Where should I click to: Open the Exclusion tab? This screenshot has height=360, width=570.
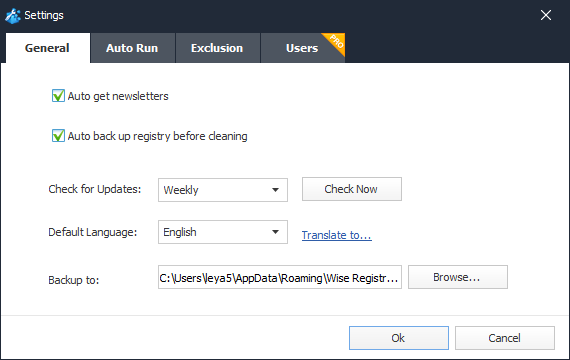pyautogui.click(x=217, y=48)
